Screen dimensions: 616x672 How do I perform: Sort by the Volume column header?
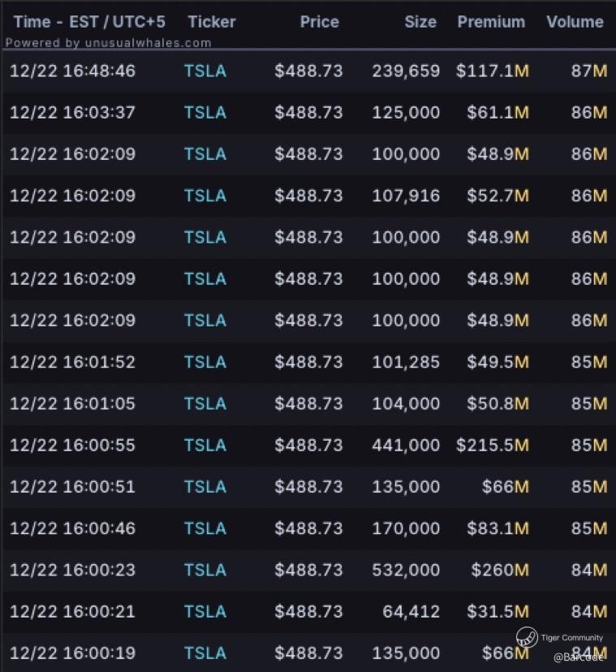pos(575,22)
